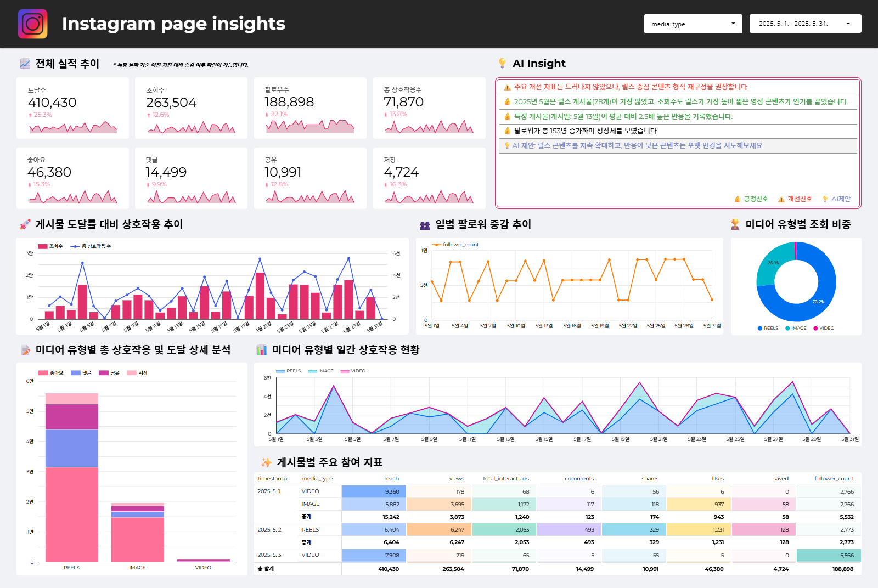Sort the table by total_interactions column header

tap(505, 479)
